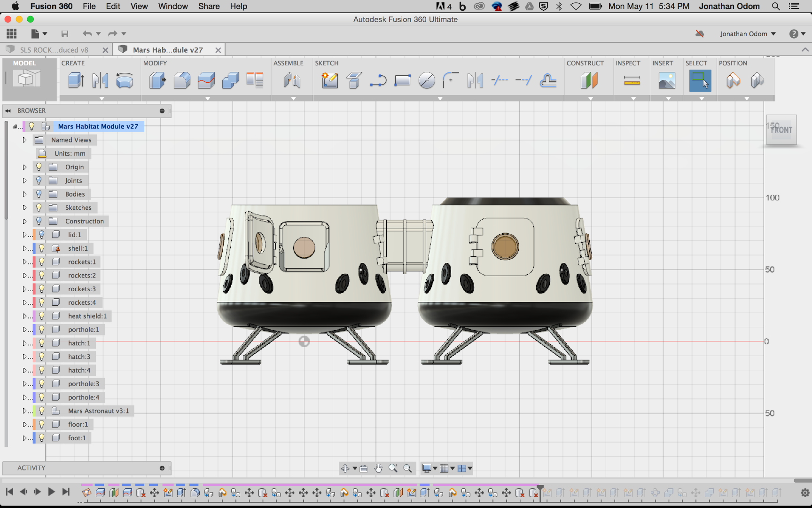Select the Sketch Circle tool
812x508 pixels.
[427, 80]
